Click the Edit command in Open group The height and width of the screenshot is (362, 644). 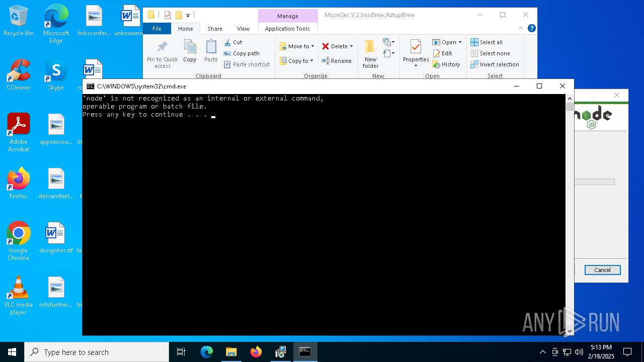pos(442,53)
